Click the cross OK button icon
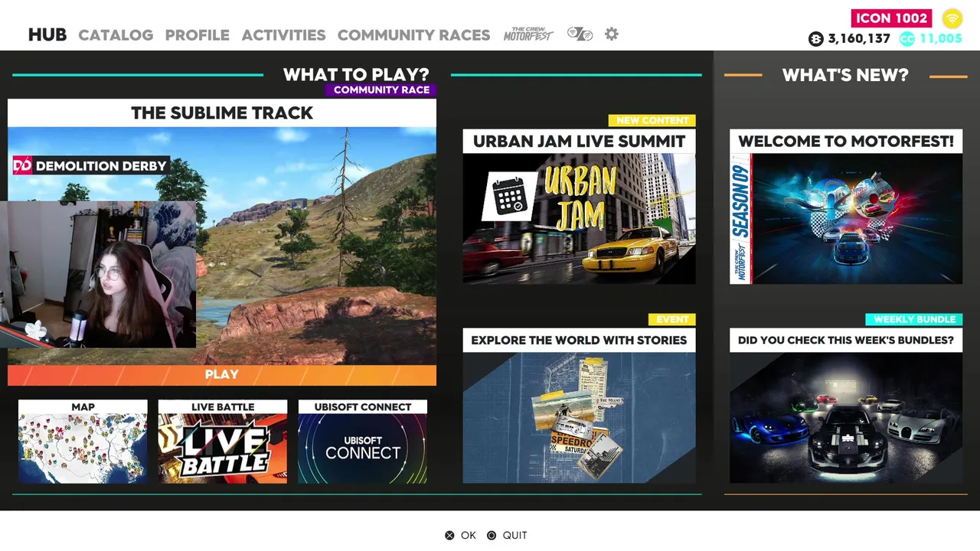This screenshot has width=980, height=551. [x=449, y=536]
